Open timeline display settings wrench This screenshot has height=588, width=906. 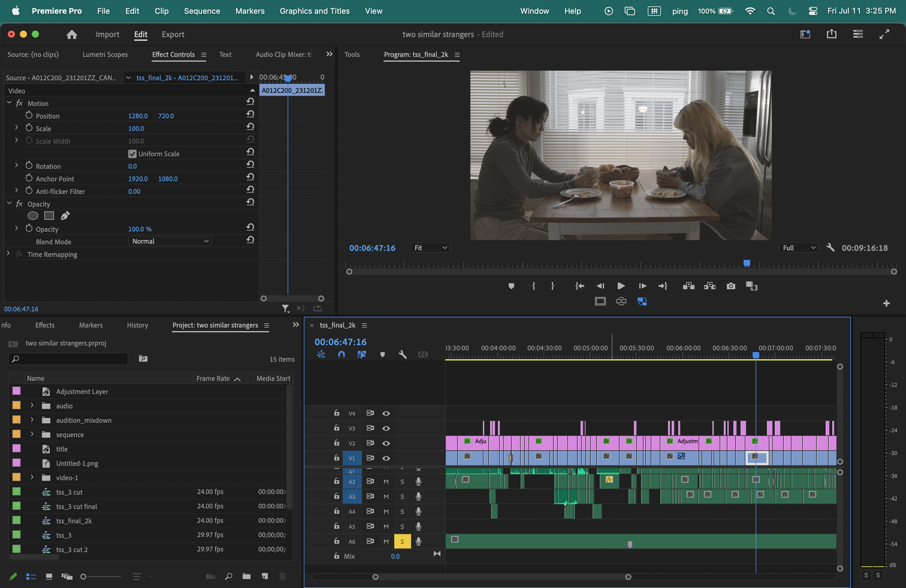pyautogui.click(x=402, y=354)
